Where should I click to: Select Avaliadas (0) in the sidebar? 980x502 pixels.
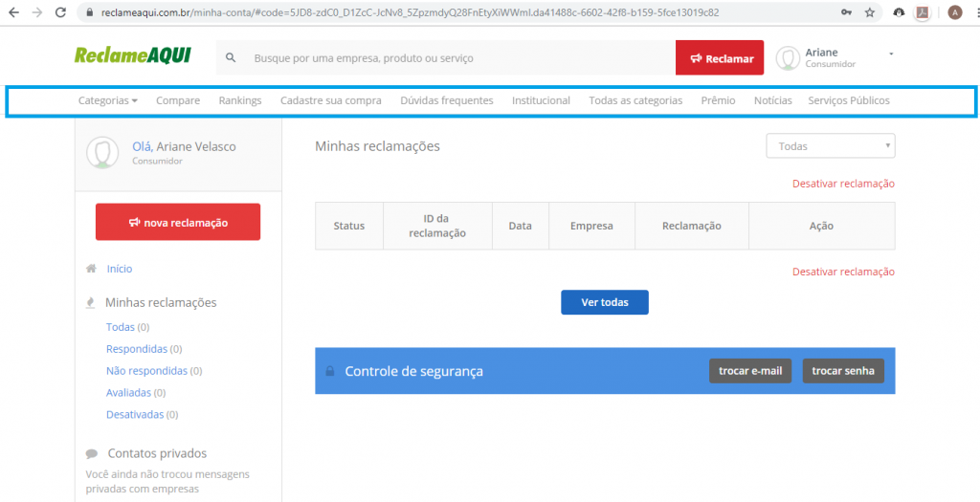136,393
